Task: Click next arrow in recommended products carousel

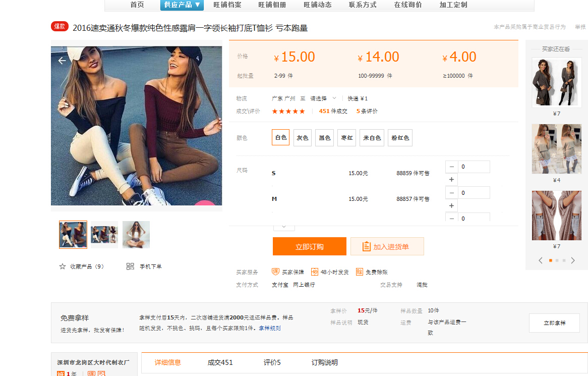Action: [x=573, y=260]
